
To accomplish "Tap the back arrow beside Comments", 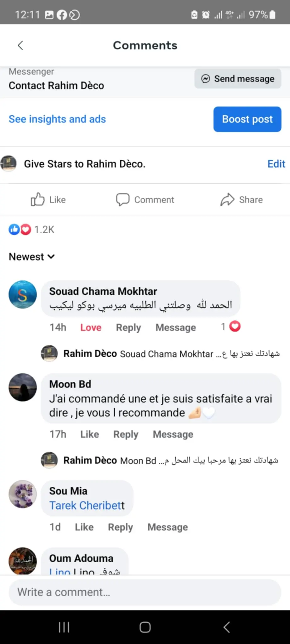I will [x=20, y=45].
